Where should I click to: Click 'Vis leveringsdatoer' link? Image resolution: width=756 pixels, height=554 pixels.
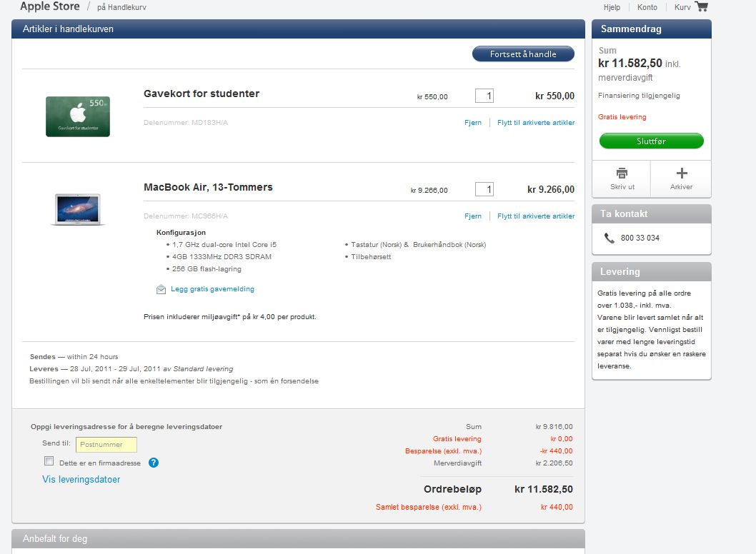[x=81, y=479]
